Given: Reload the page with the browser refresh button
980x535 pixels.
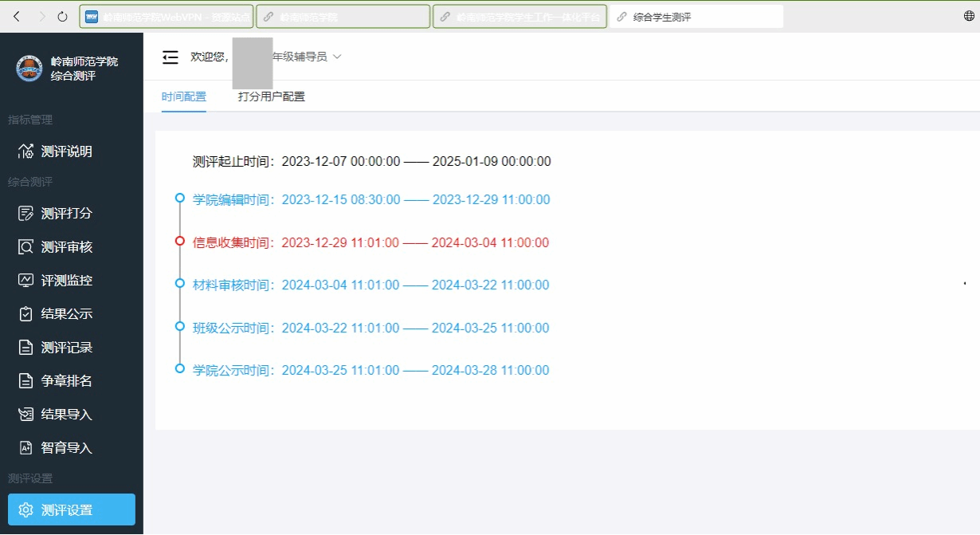Looking at the screenshot, I should pos(62,16).
